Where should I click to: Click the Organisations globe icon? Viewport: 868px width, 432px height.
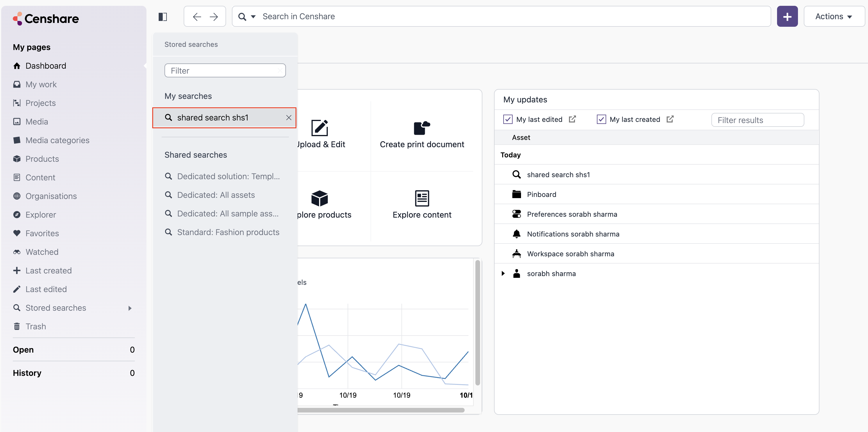click(x=17, y=196)
